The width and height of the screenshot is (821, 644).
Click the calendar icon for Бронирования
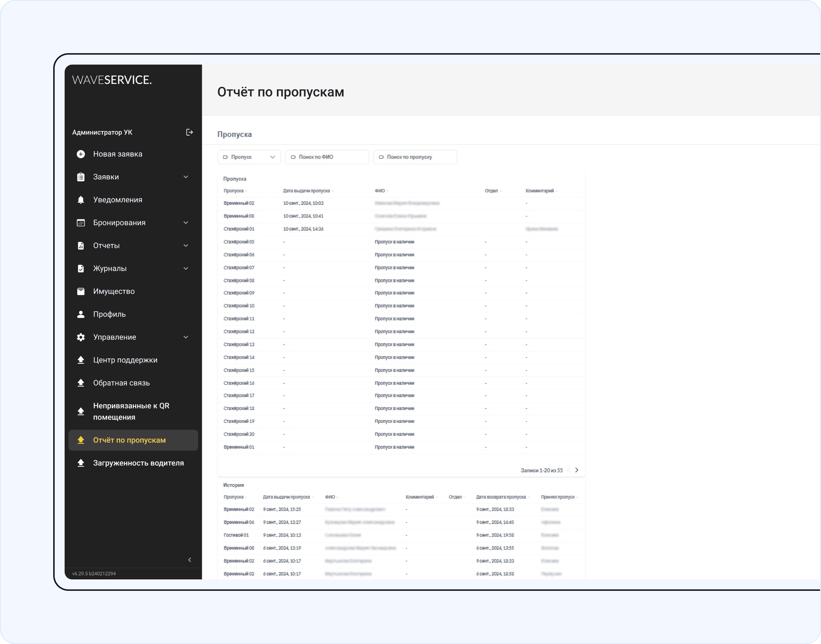(81, 223)
